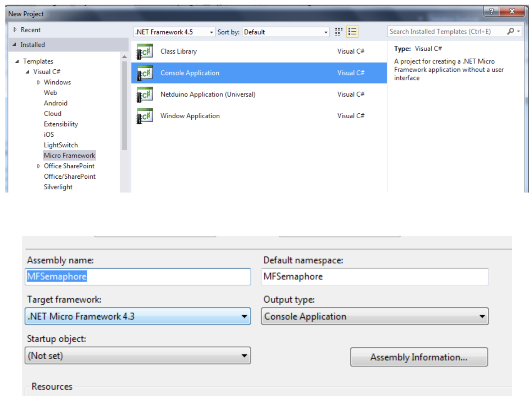Click the search magnifier icon
Screen dimensions: 532x402
tap(510, 31)
